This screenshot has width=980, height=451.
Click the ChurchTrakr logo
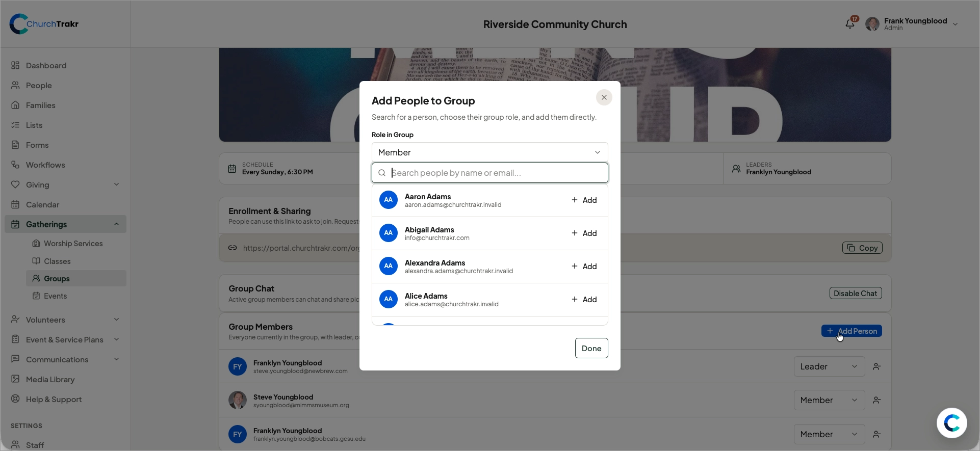[44, 24]
